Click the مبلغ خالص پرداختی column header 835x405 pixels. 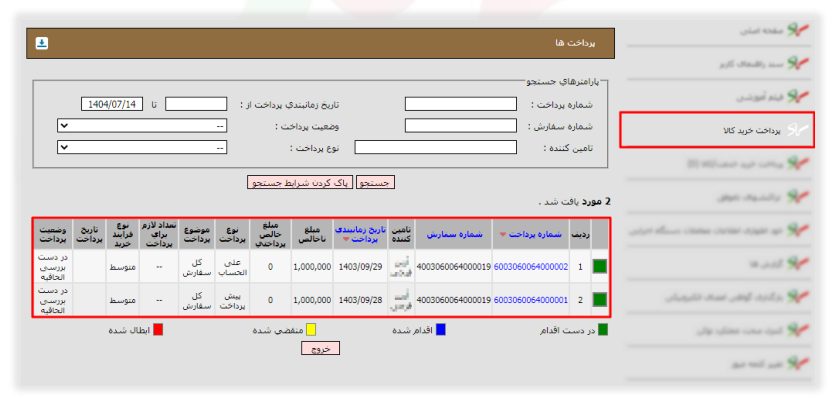(271, 234)
